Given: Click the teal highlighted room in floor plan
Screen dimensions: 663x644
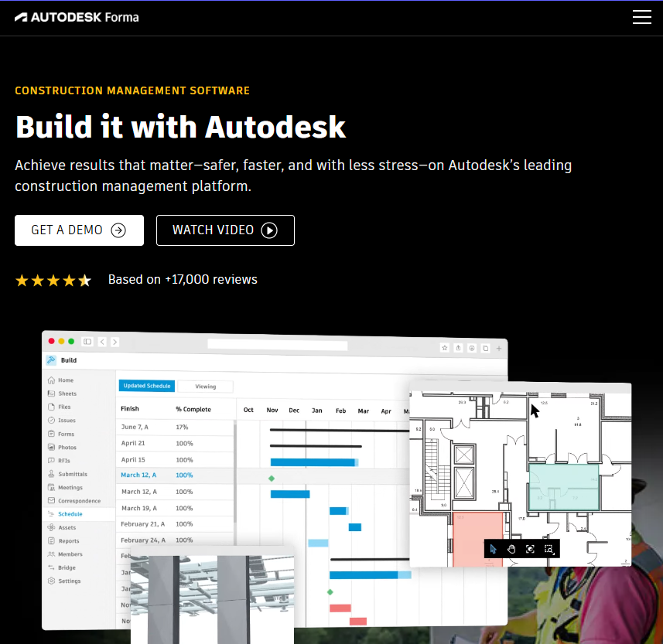Looking at the screenshot, I should pos(564,487).
